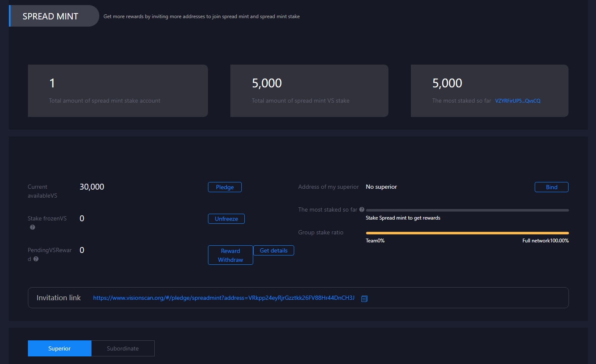The height and width of the screenshot is (364, 596).
Task: Click the orange Group stake ratio bar
Action: pos(467,233)
